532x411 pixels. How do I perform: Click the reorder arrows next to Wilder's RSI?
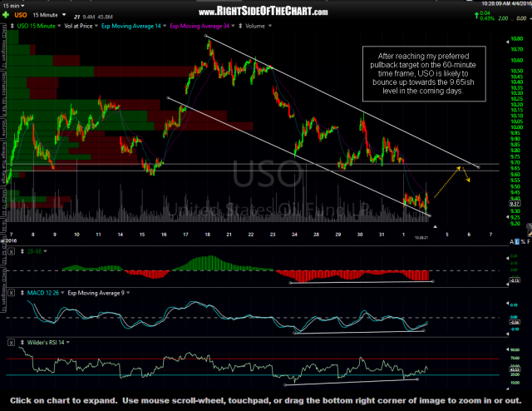click(20, 342)
